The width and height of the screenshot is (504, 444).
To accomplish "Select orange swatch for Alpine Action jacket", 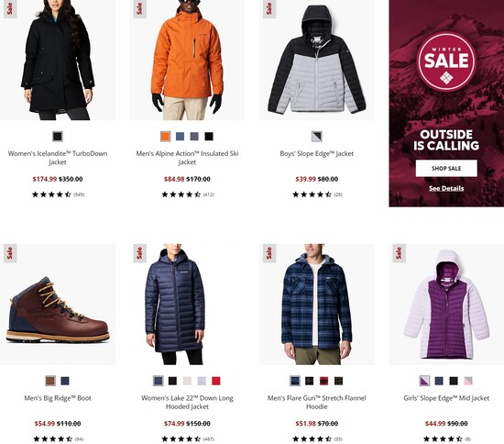I will click(x=166, y=137).
